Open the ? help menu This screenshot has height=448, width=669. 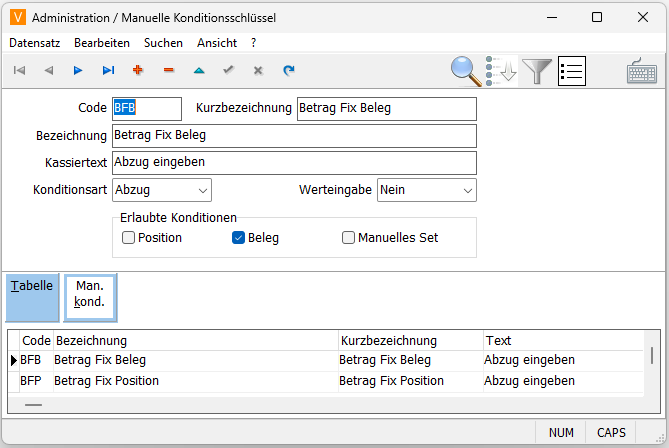253,43
